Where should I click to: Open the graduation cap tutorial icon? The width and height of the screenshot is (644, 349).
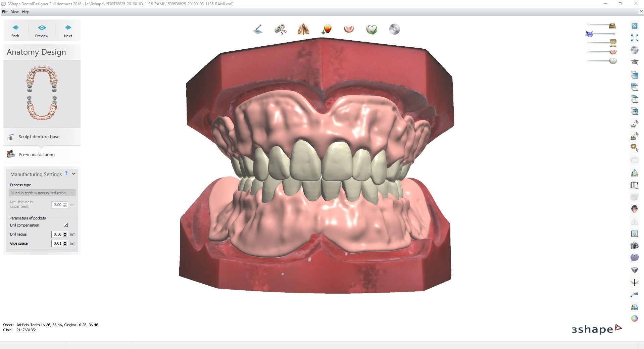tap(635, 62)
